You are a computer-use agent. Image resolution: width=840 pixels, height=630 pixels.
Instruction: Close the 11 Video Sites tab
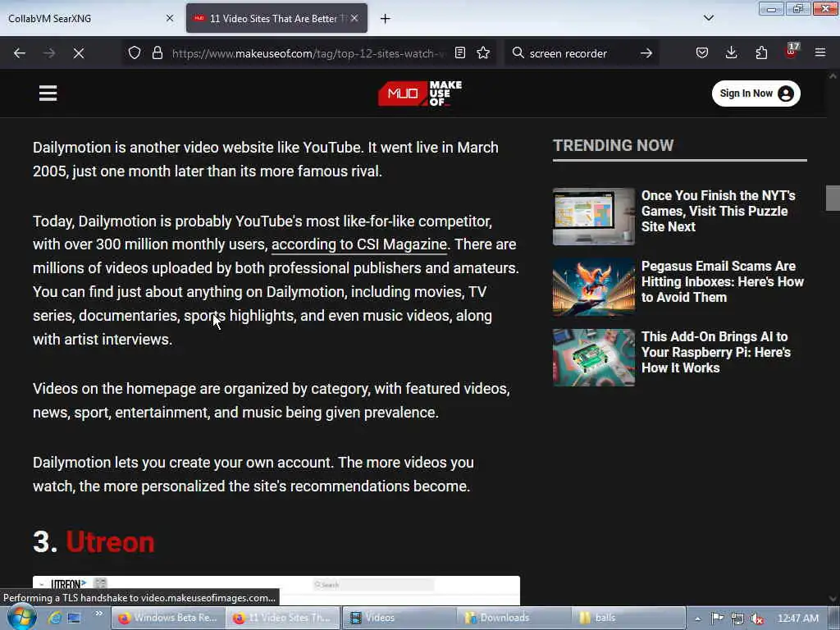(x=354, y=18)
